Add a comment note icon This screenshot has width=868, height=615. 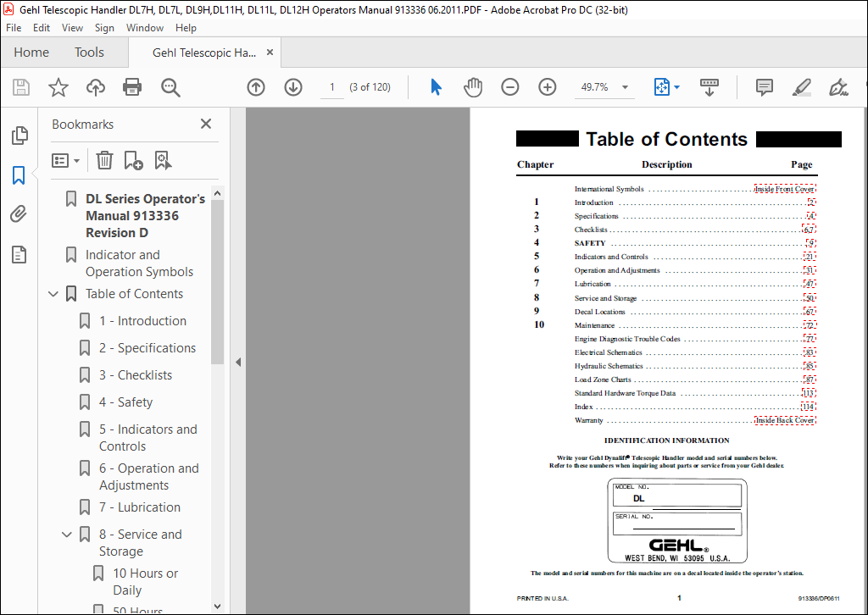coord(764,87)
